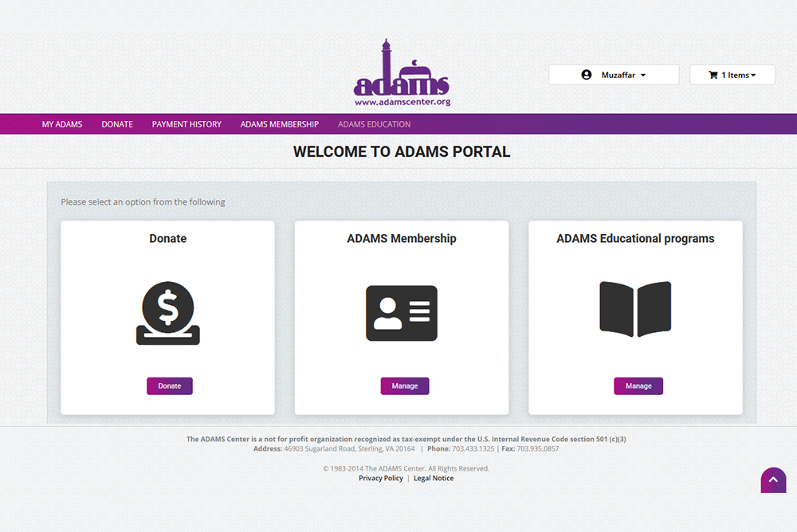Click the copyright 1983-2014 notice
The height and width of the screenshot is (532, 797).
pos(406,468)
